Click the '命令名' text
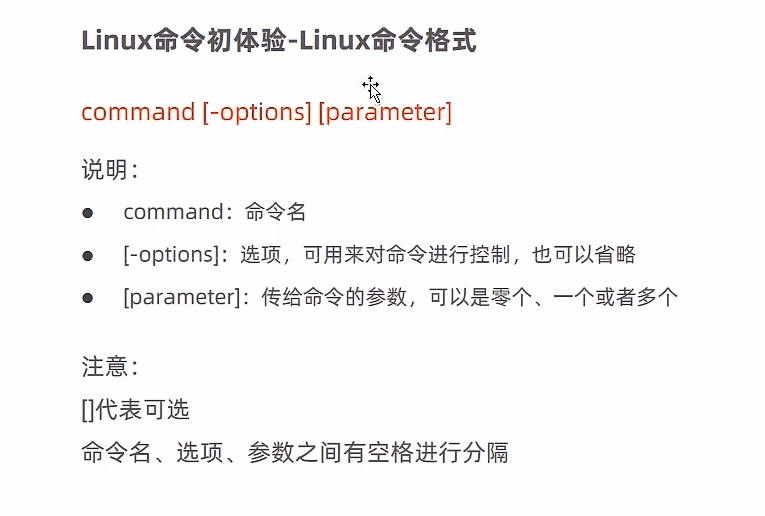 point(275,212)
